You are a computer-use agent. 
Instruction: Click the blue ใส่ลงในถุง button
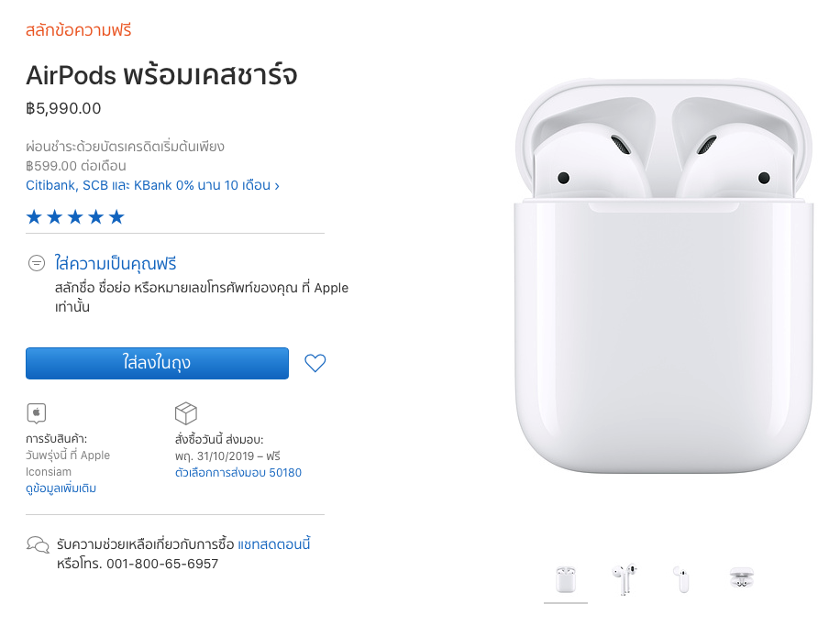[x=157, y=363]
